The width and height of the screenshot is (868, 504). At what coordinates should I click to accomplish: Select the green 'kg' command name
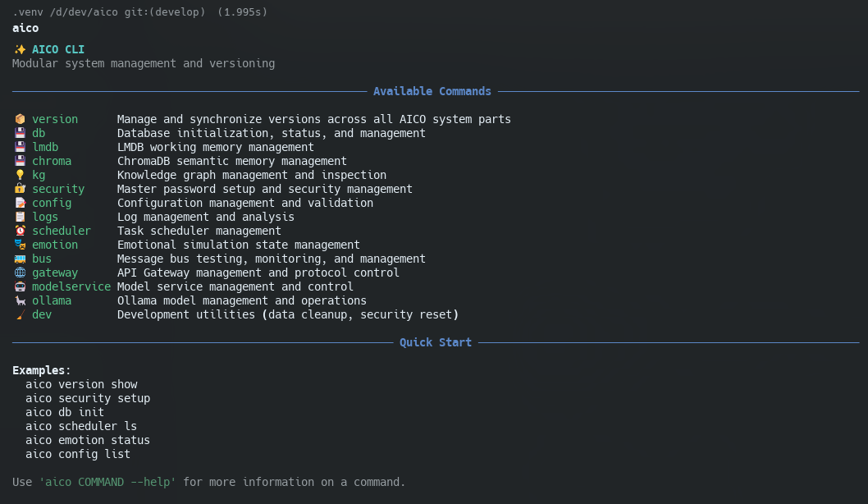coord(39,175)
